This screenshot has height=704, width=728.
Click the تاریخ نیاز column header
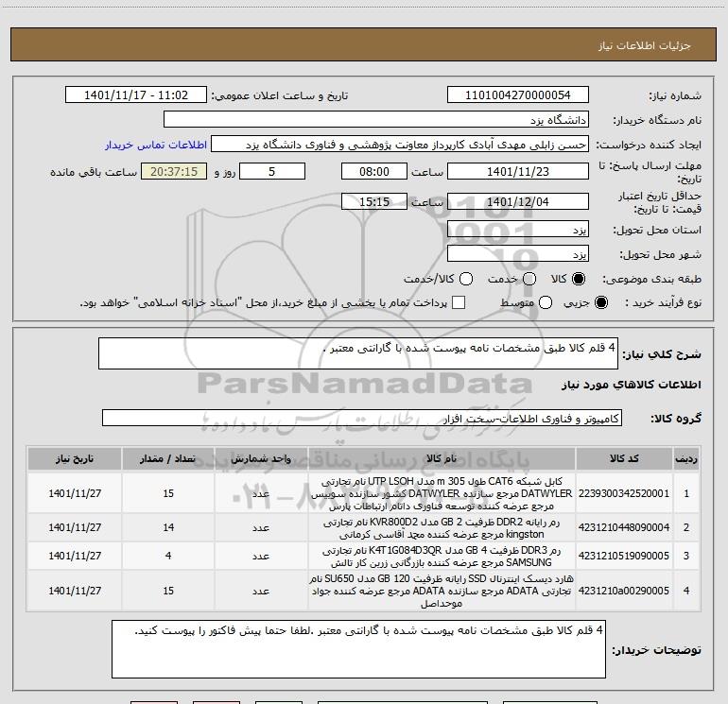pyautogui.click(x=75, y=458)
